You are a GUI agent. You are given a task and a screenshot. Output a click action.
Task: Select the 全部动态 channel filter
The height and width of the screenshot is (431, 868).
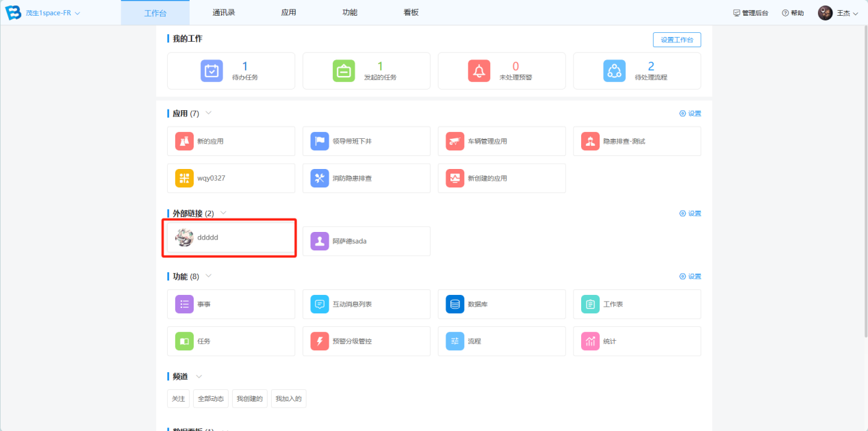coord(210,398)
